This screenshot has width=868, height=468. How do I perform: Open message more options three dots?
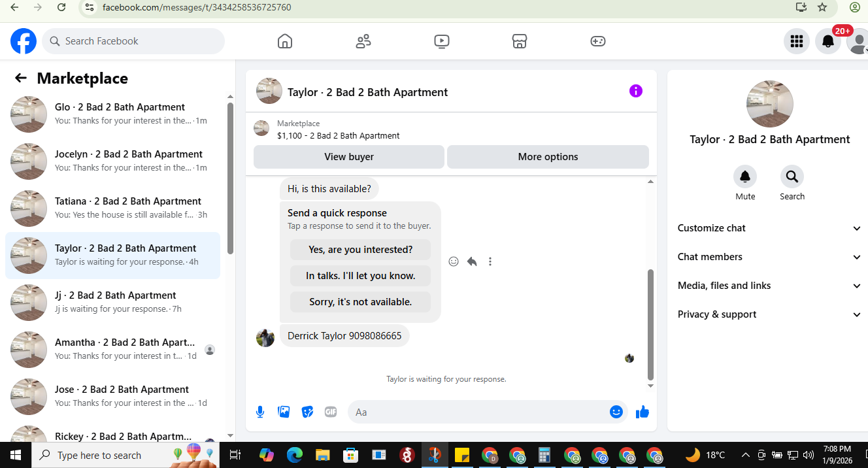pyautogui.click(x=490, y=261)
